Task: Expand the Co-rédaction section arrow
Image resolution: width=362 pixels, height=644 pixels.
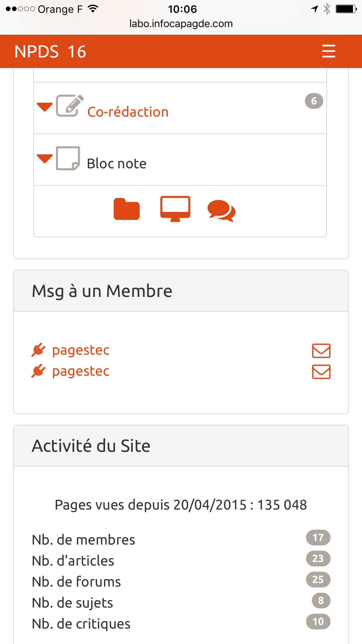Action: 45,107
